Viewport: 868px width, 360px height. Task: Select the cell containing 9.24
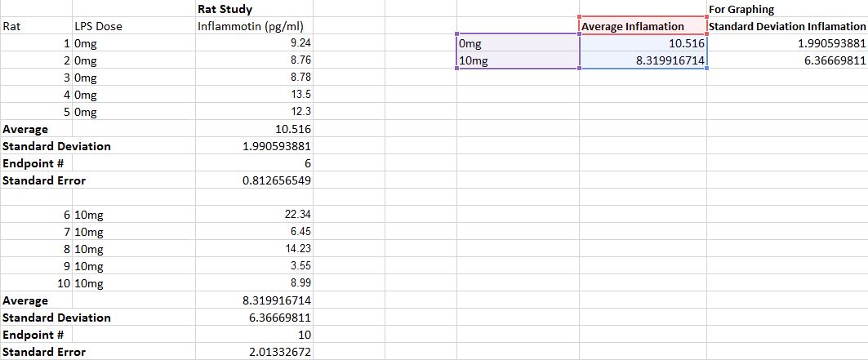tap(253, 43)
